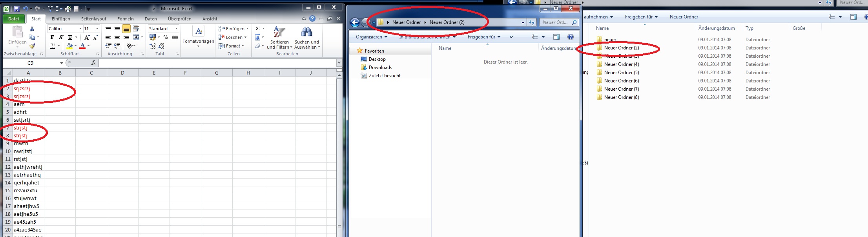Click the percent style icon
Screen dimensions: 868x237
click(x=166, y=37)
